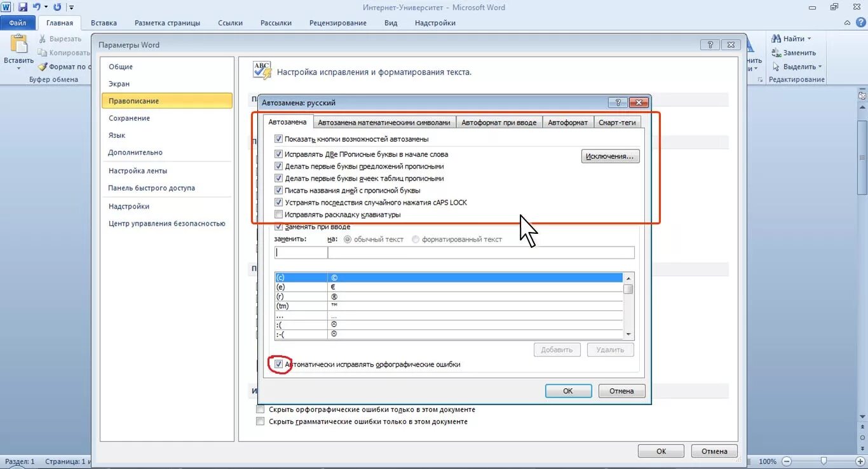Viewport: 868px width, 469px height.
Task: Click the Вырезать scissors icon
Action: (x=43, y=39)
